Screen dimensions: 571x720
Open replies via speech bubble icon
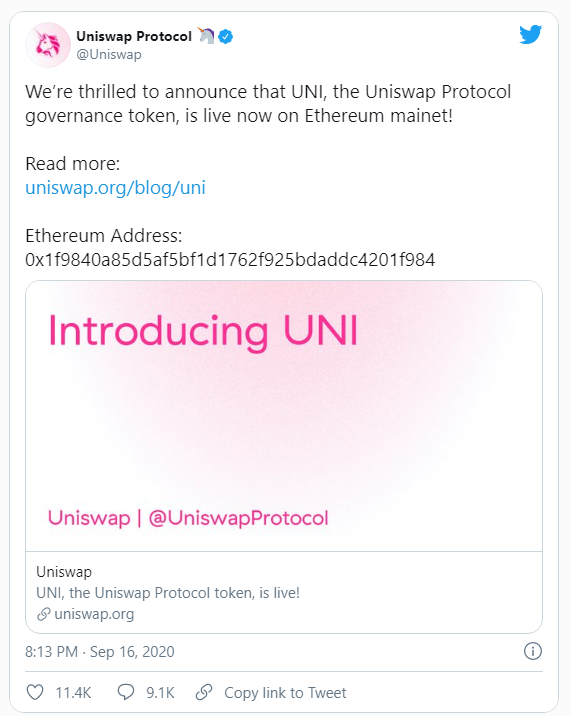coord(126,692)
